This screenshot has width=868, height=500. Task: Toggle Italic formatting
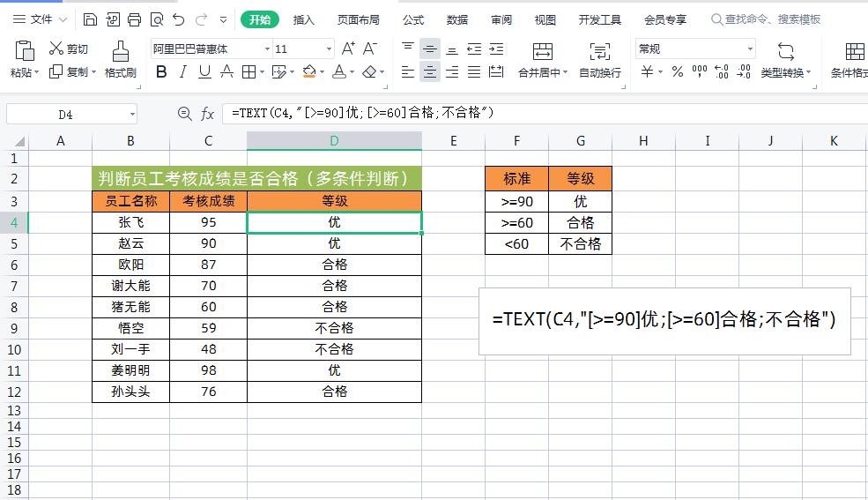(x=183, y=71)
